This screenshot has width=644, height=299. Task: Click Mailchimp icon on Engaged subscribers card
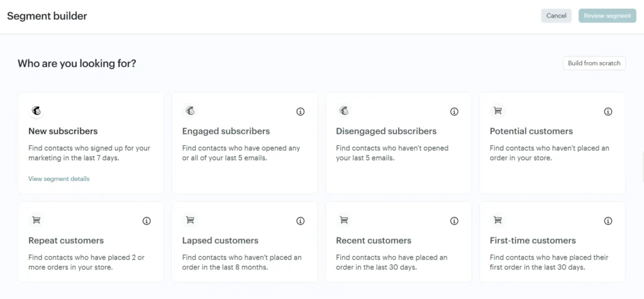click(x=190, y=111)
